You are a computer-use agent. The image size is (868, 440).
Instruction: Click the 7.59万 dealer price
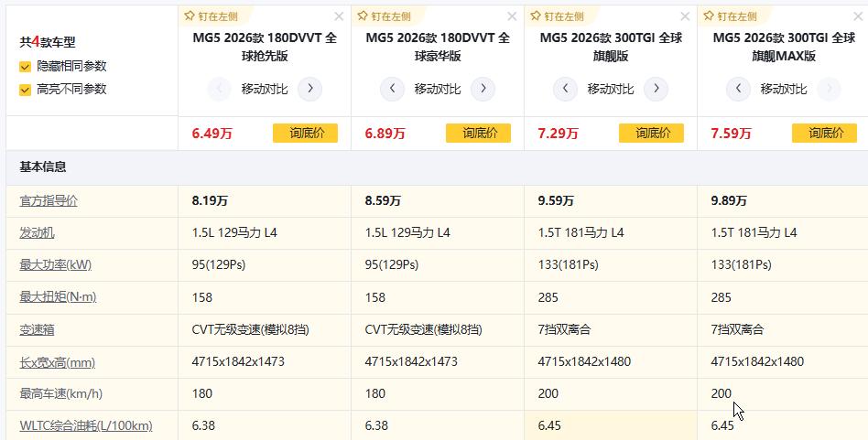click(732, 134)
